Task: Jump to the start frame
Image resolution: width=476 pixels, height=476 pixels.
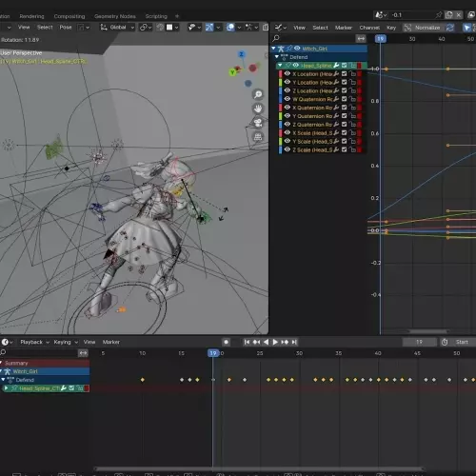Action: click(x=247, y=342)
